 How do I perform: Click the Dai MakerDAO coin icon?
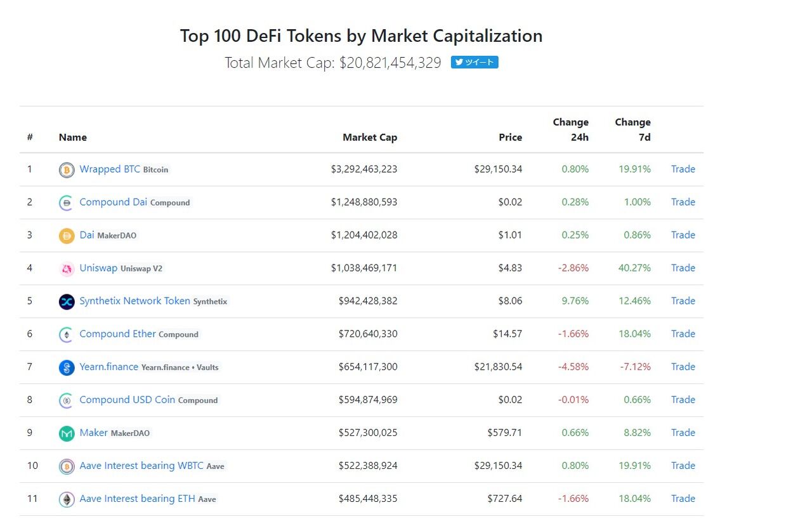67,236
